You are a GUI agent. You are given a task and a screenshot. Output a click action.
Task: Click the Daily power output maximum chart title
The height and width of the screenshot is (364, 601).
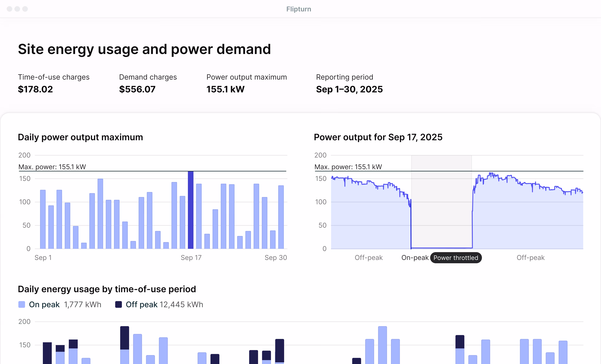pyautogui.click(x=81, y=137)
